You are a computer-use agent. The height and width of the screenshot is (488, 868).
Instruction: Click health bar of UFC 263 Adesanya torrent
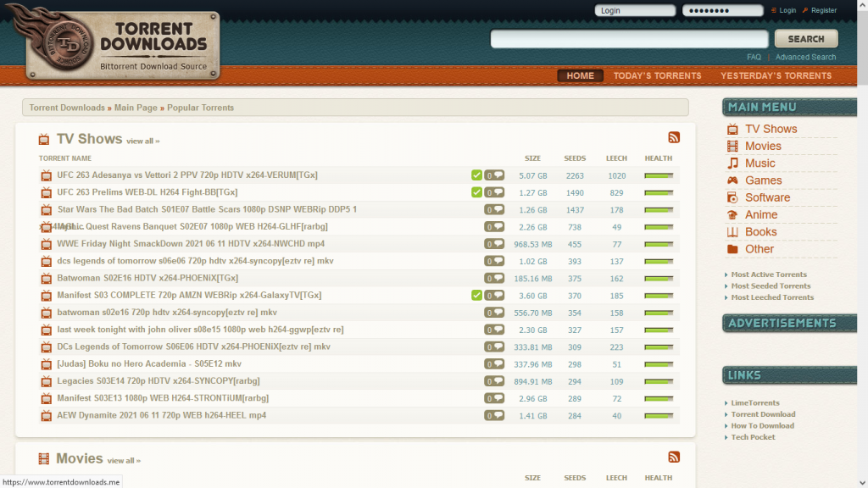[659, 175]
